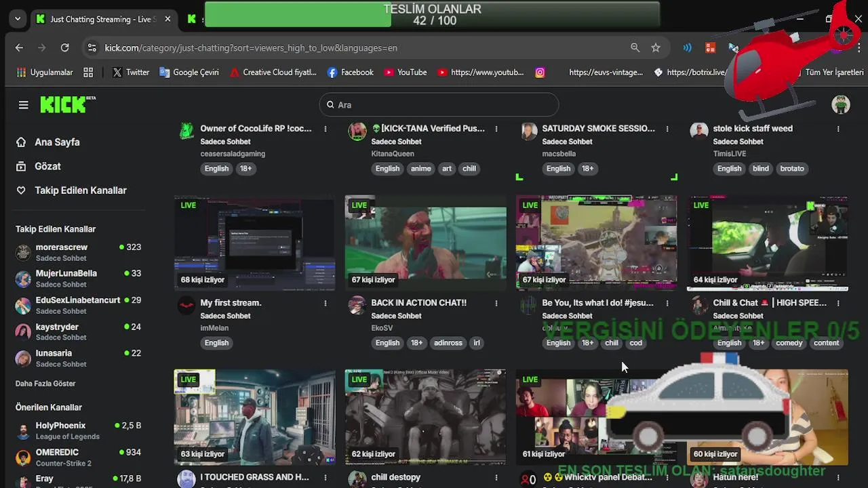868x488 pixels.
Task: Open morerascrew followed channel
Action: (x=78, y=252)
